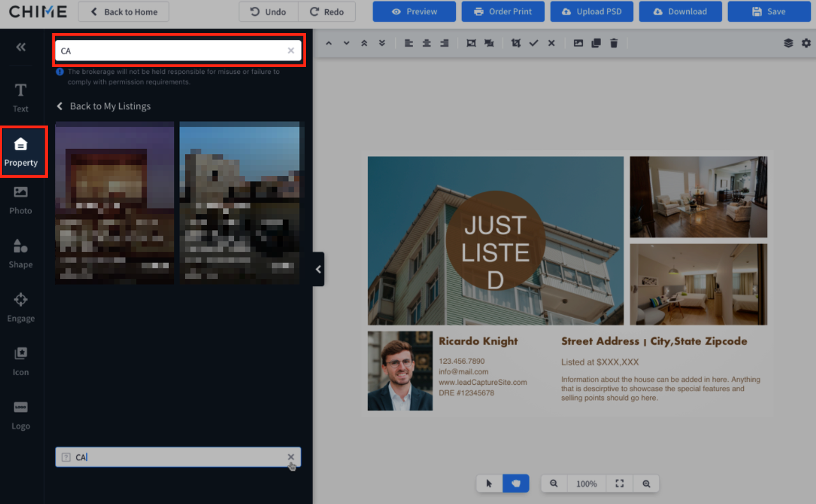Click the group objects icon
Screen dimensions: 816x504
tap(471, 43)
